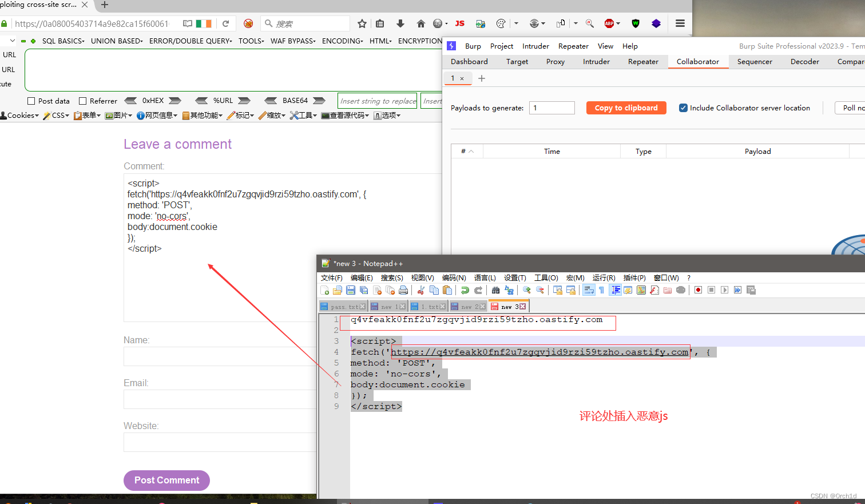Open the ERROR/DOUBLE QUERY dropdown
This screenshot has height=504, width=865.
191,41
